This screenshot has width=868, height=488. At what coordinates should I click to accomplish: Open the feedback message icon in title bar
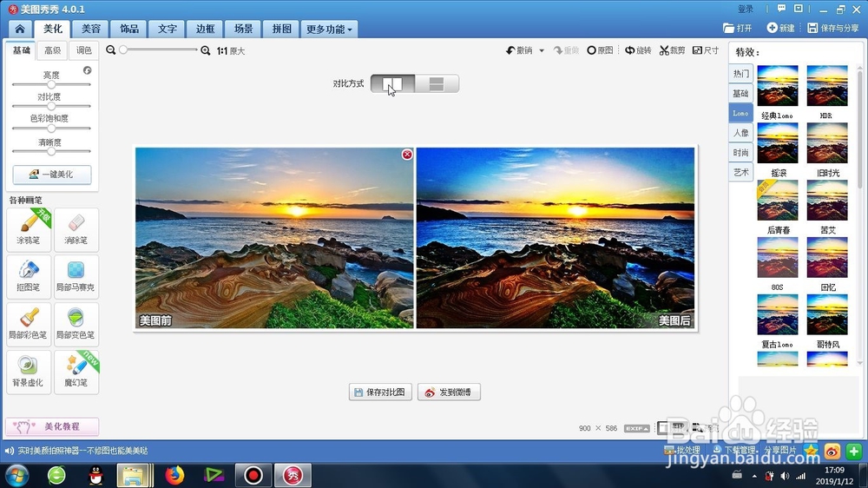781,9
